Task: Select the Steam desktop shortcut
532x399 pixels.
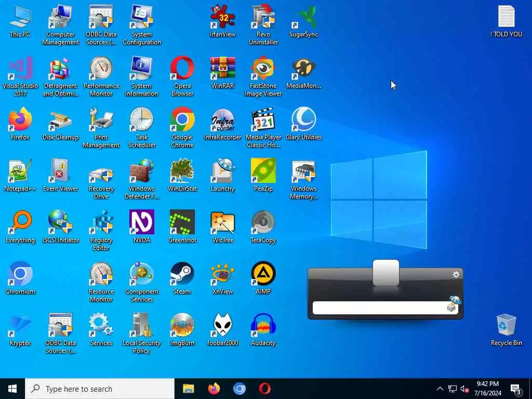Action: click(x=182, y=278)
